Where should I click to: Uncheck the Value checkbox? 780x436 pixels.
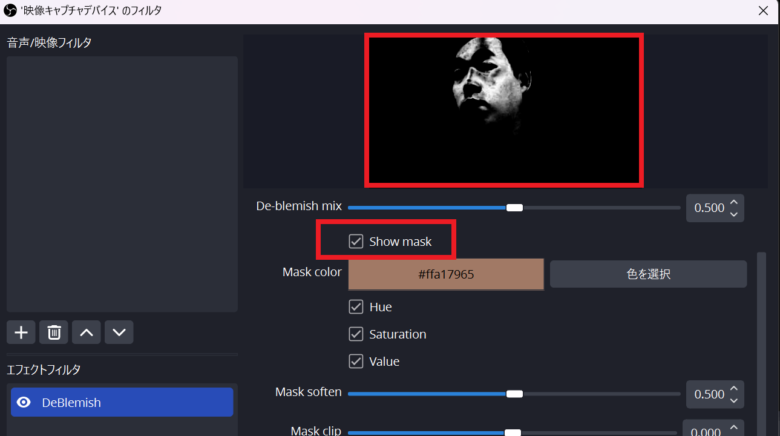pyautogui.click(x=356, y=361)
